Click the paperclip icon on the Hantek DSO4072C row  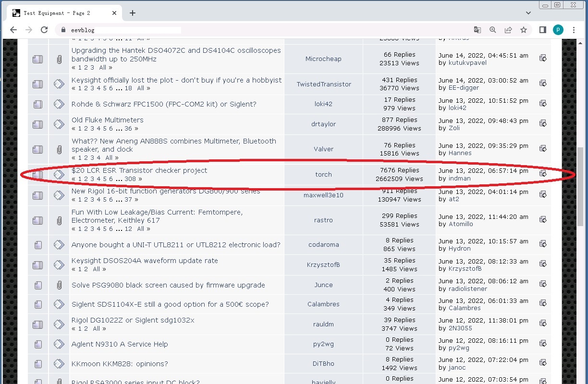[59, 60]
